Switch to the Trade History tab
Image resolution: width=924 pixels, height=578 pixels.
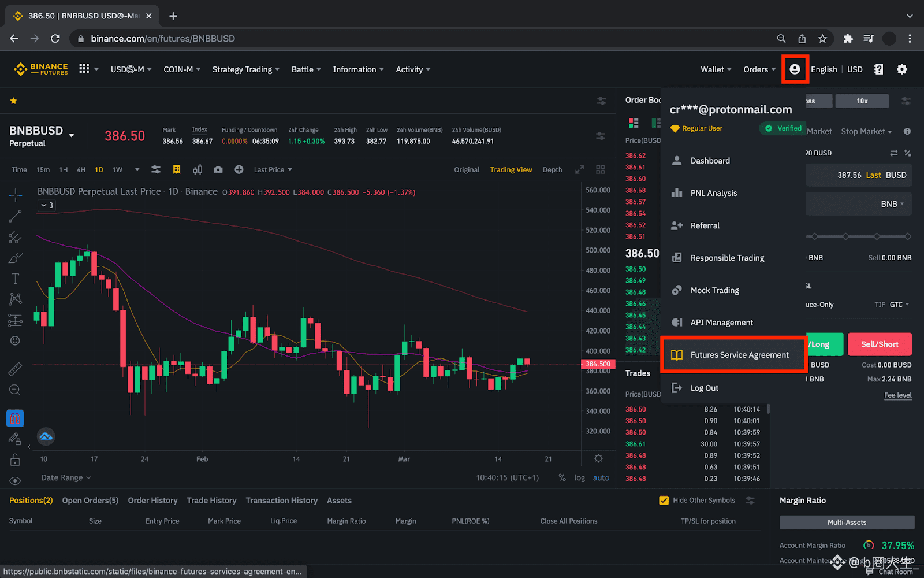click(x=211, y=501)
